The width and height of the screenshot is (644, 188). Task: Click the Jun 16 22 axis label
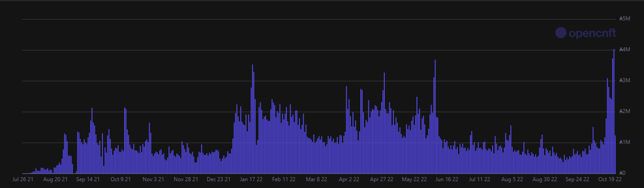click(x=447, y=179)
